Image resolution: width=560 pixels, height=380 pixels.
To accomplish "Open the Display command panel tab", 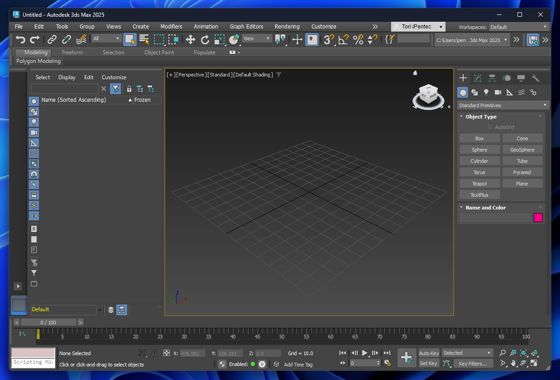I will pos(521,78).
